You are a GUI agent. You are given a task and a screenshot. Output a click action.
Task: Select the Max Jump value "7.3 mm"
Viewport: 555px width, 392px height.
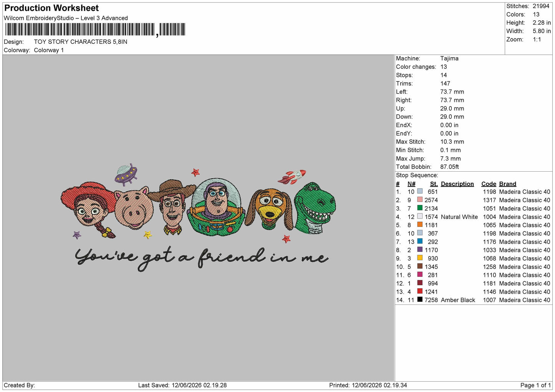click(x=451, y=159)
